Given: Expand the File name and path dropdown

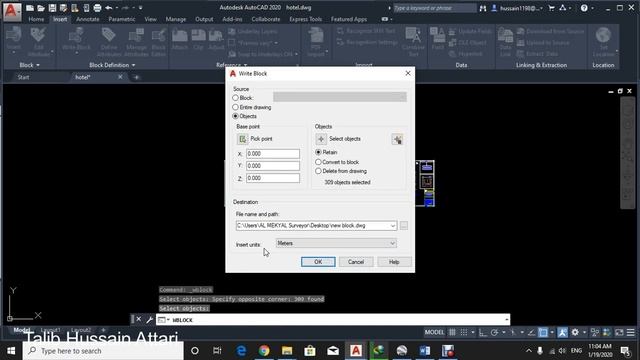Looking at the screenshot, I should pos(393,226).
